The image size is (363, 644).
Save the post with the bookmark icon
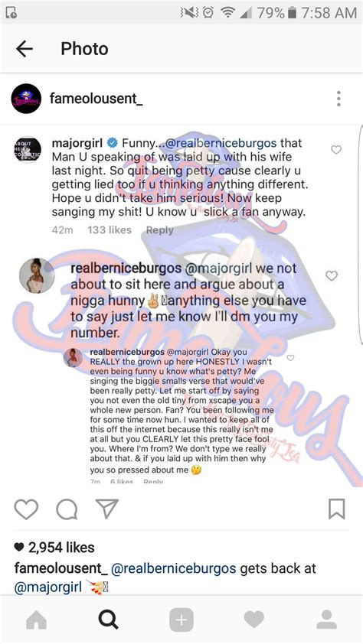pos(337,509)
